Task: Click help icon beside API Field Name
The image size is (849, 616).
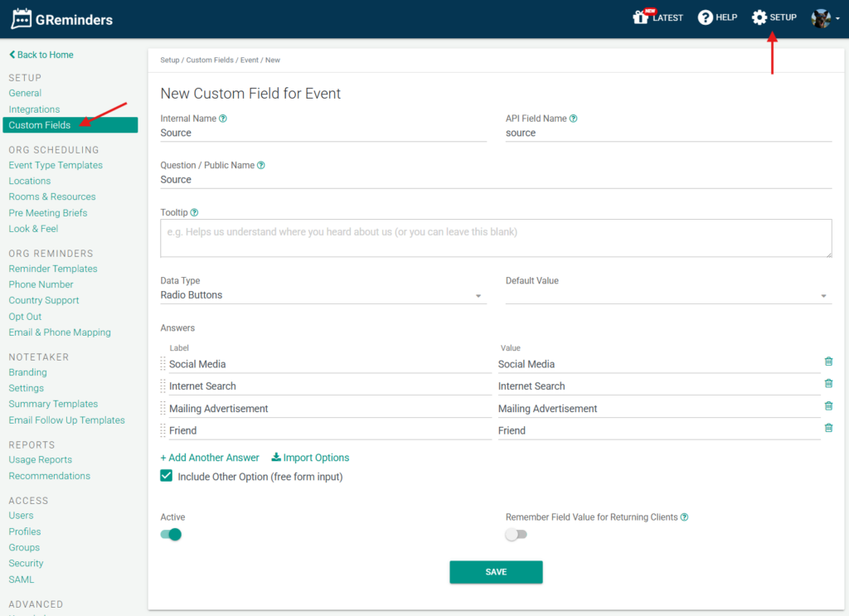Action: click(x=574, y=119)
